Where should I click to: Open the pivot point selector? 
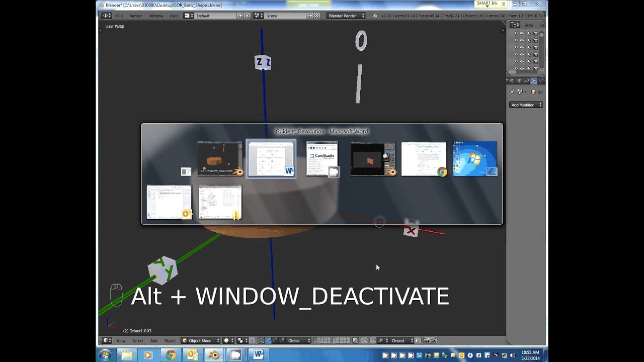point(242,341)
